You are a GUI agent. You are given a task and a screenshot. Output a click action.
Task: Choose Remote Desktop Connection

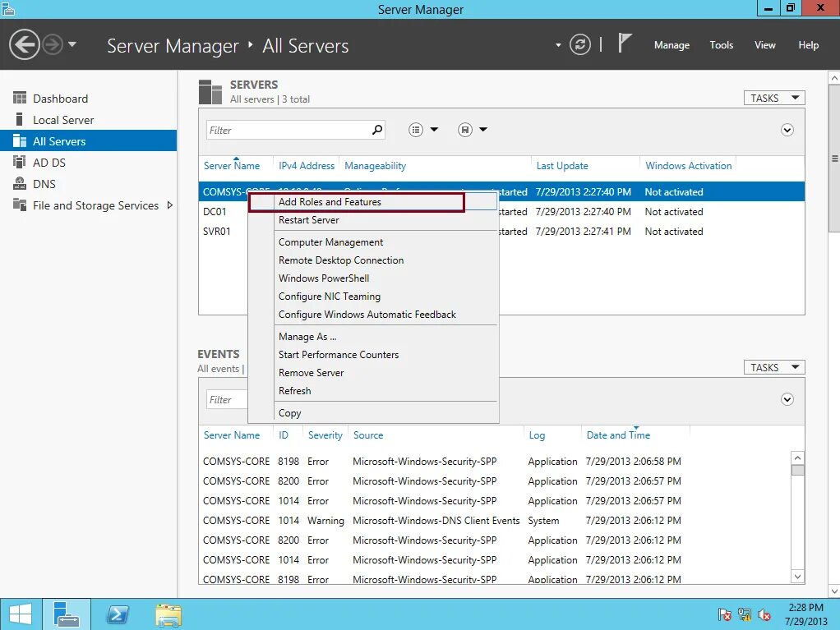pos(373,260)
